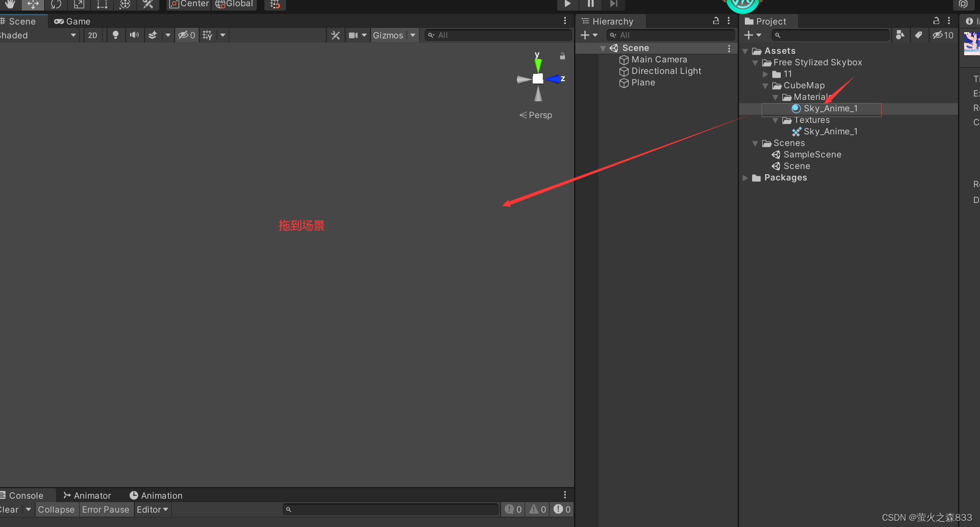The width and height of the screenshot is (980, 527).
Task: Click the Error Pause button
Action: tap(106, 509)
